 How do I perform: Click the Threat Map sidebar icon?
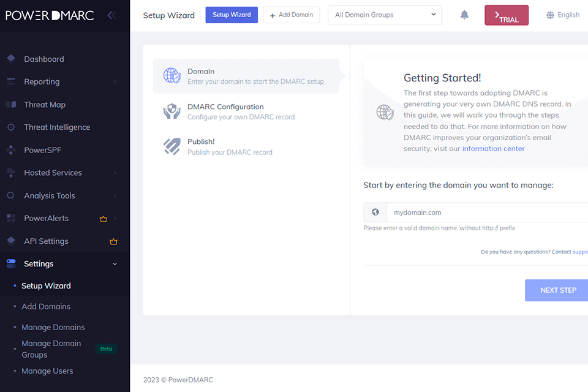(x=11, y=104)
